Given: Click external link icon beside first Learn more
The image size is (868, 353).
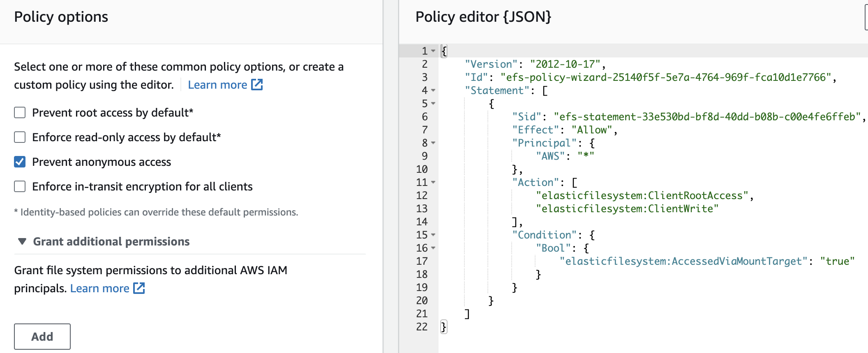Looking at the screenshot, I should click(257, 85).
